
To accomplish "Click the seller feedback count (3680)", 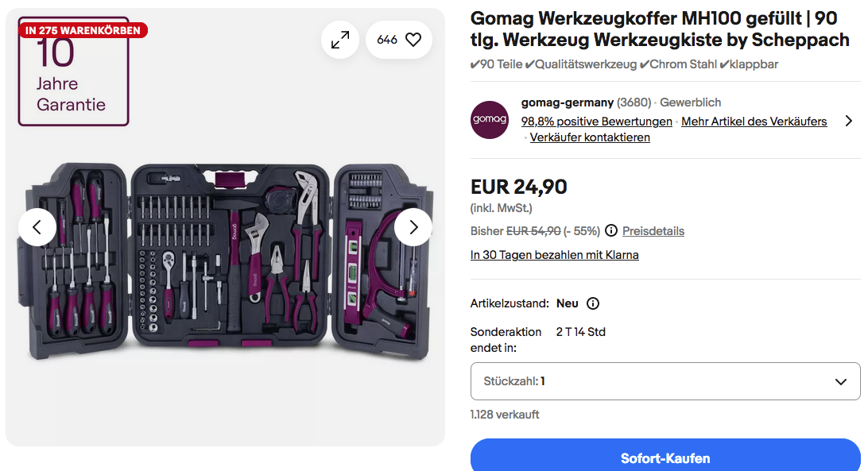I will (x=634, y=102).
